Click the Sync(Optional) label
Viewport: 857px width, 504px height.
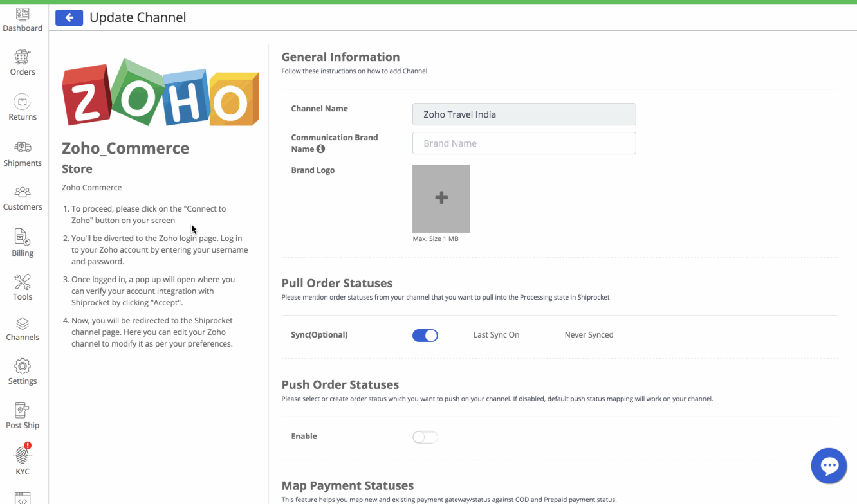[319, 335]
